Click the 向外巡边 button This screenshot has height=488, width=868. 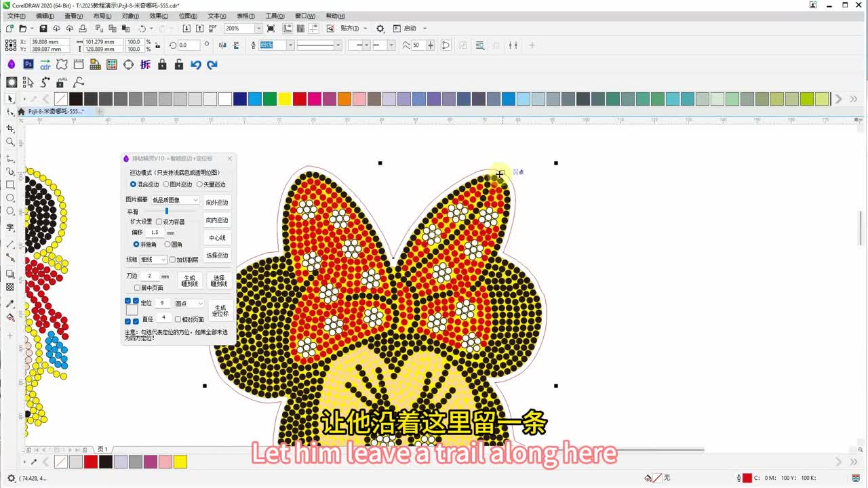pos(217,203)
